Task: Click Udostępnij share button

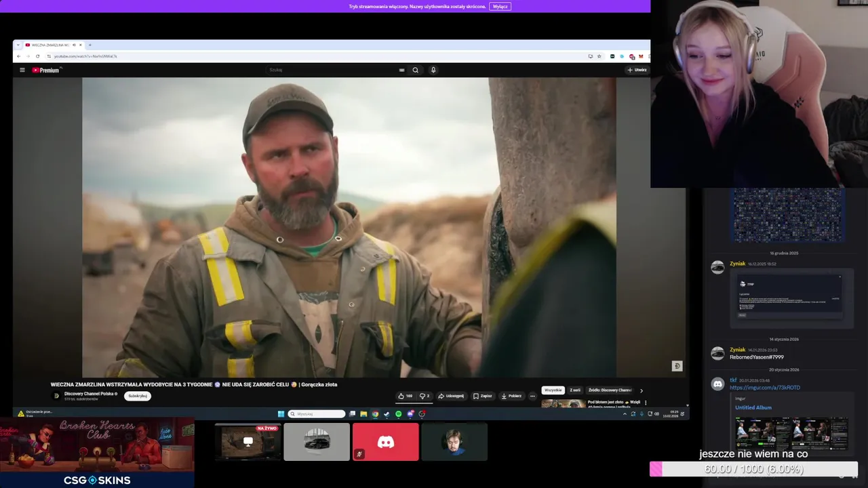Action: (451, 396)
